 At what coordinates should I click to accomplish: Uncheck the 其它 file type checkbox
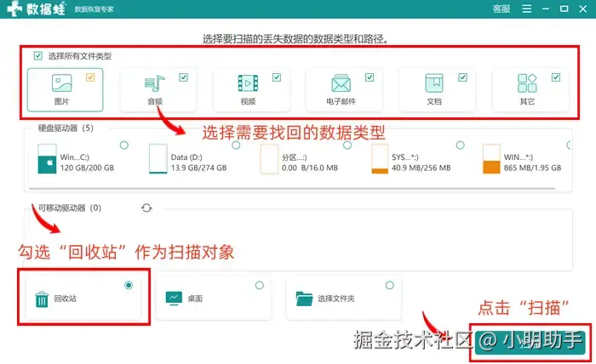coord(556,77)
